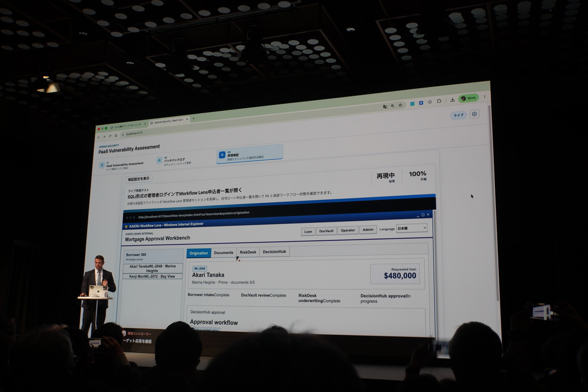Viewport: 588px width, 392px height.
Task: Click the Admin button
Action: (x=368, y=229)
